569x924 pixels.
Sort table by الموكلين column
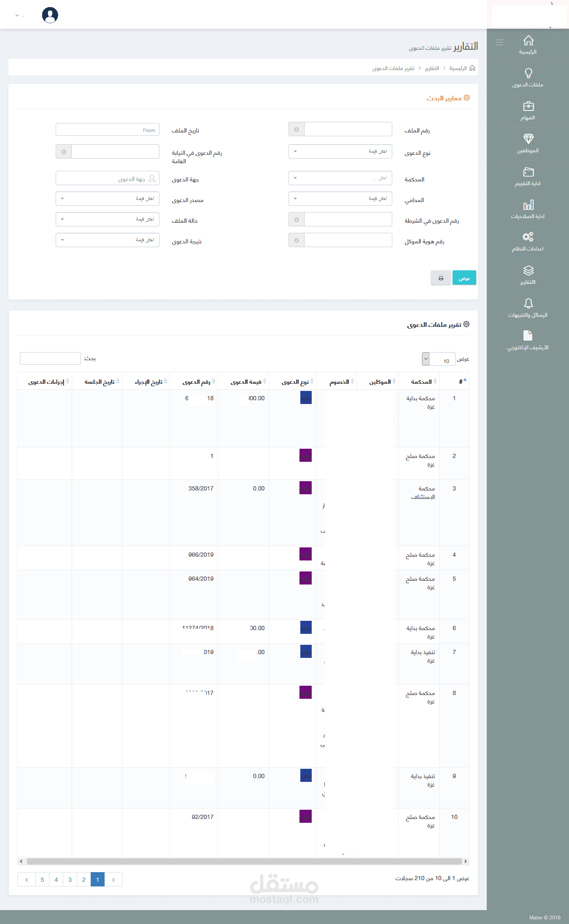click(x=378, y=381)
